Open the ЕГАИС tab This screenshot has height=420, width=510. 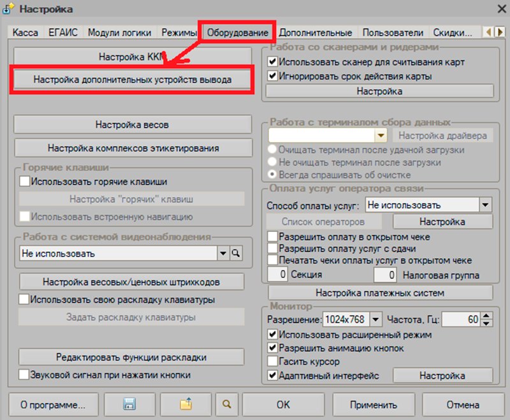[63, 33]
